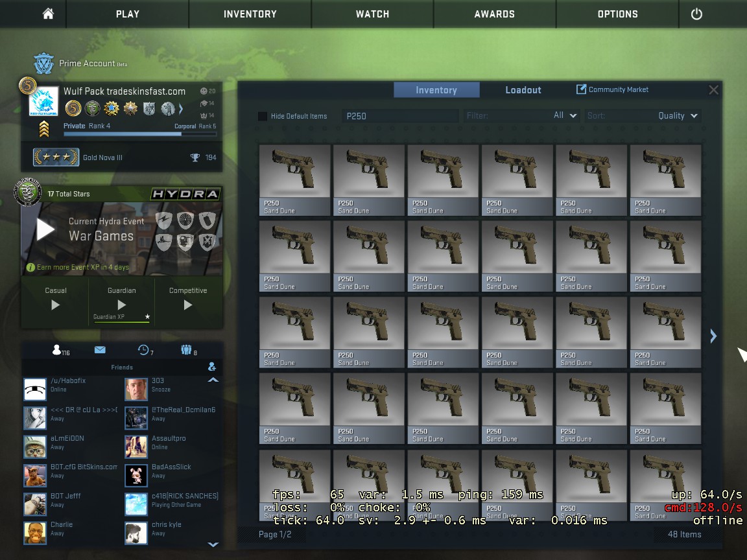
Task: Click the add friend icon
Action: coord(212,367)
